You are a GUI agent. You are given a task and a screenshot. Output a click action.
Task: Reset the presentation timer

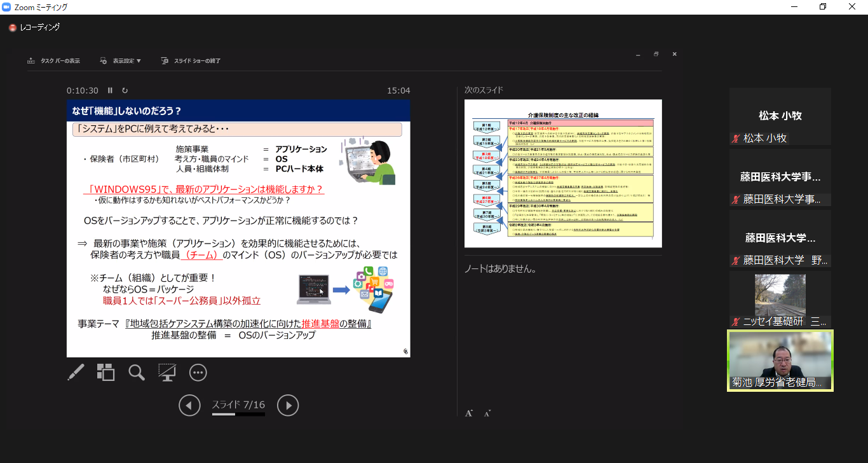tap(125, 91)
